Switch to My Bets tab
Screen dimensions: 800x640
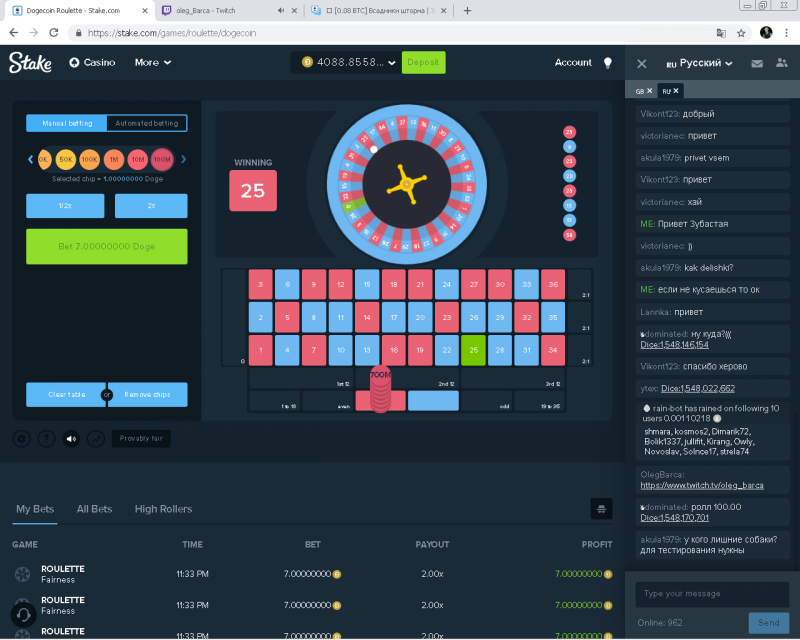coord(35,509)
